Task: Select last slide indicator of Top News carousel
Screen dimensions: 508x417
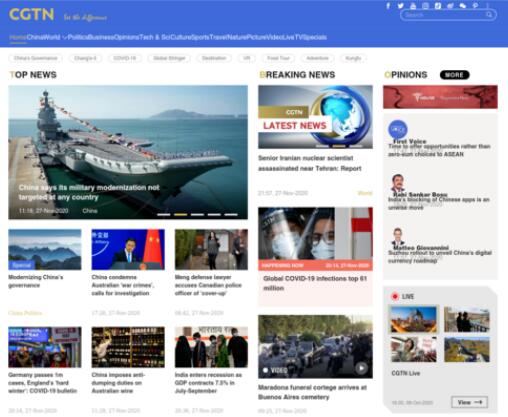Action: [231, 215]
